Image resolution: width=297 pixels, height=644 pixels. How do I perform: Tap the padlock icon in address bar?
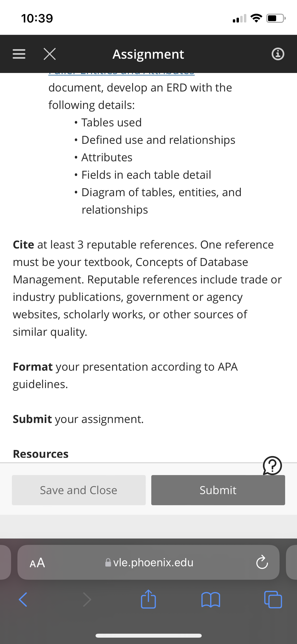108,562
